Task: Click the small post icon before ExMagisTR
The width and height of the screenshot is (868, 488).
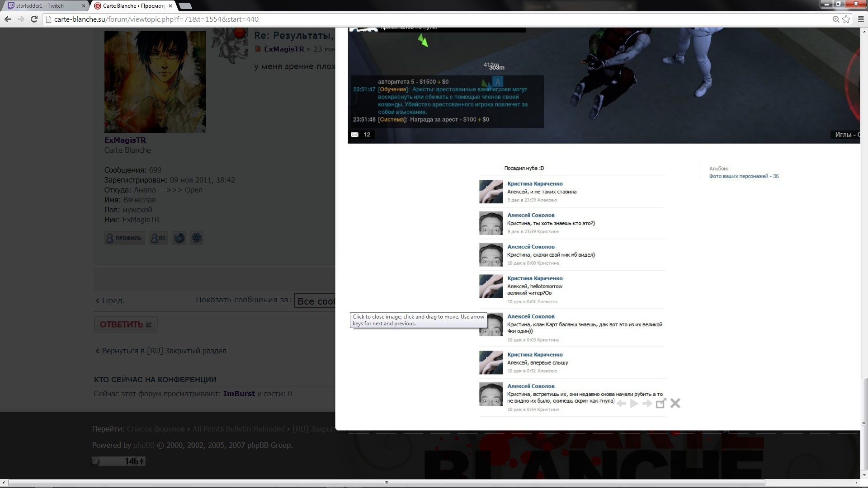Action: (258, 49)
